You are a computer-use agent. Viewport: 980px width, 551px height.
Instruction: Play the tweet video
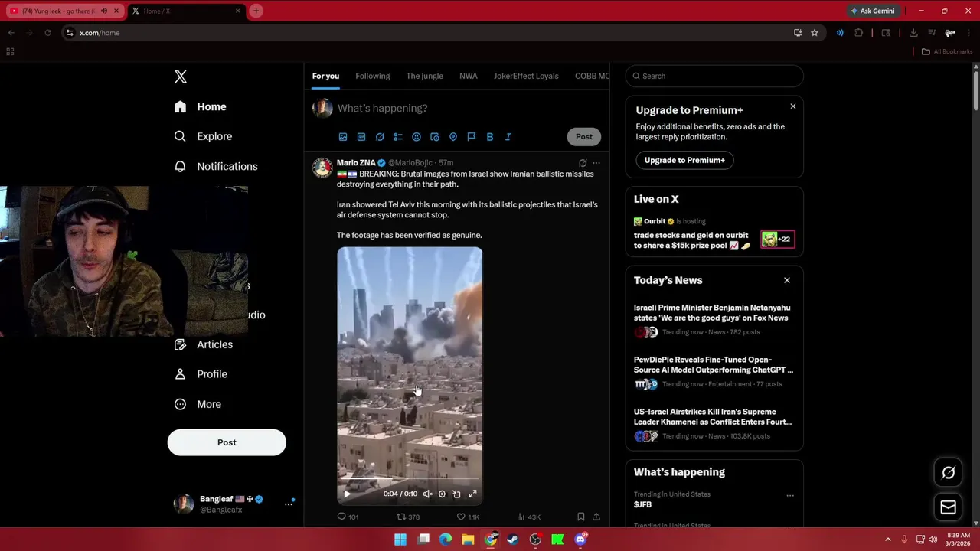click(x=347, y=494)
